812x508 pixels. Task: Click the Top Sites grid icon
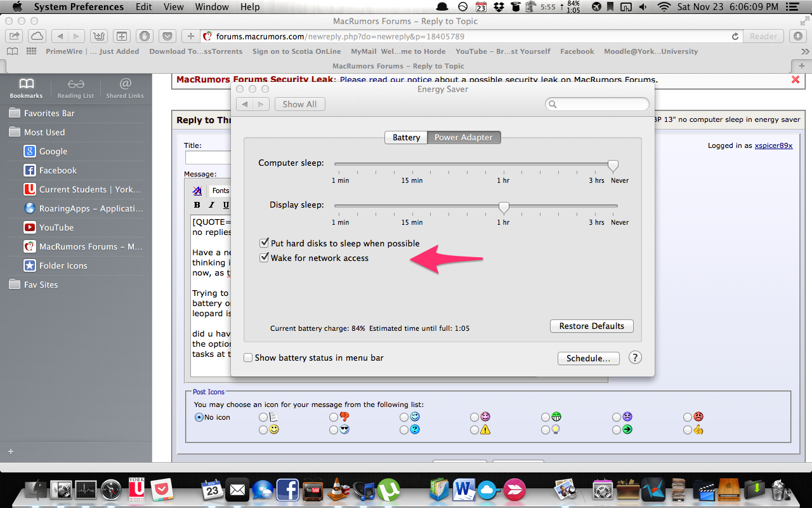[x=31, y=51]
